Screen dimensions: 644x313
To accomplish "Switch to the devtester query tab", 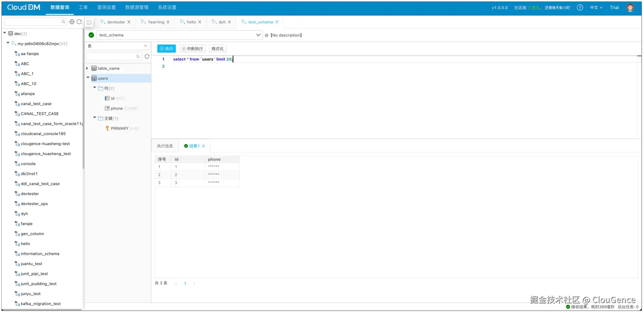I will tap(116, 22).
